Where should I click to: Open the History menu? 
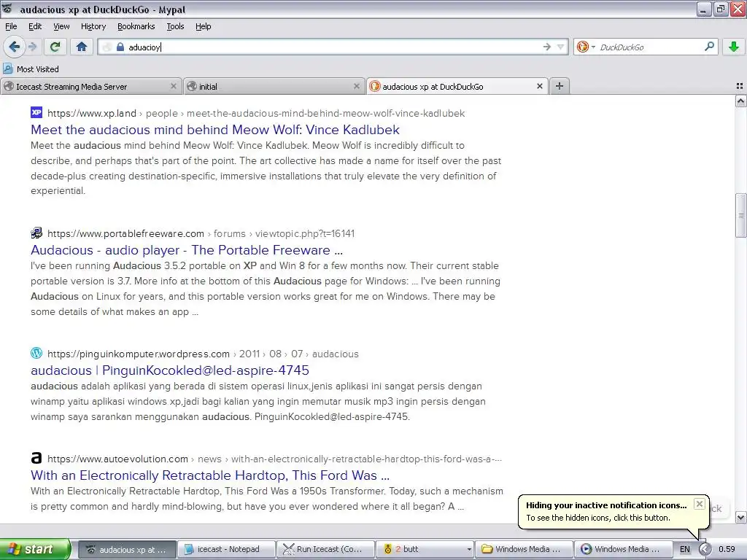click(93, 26)
